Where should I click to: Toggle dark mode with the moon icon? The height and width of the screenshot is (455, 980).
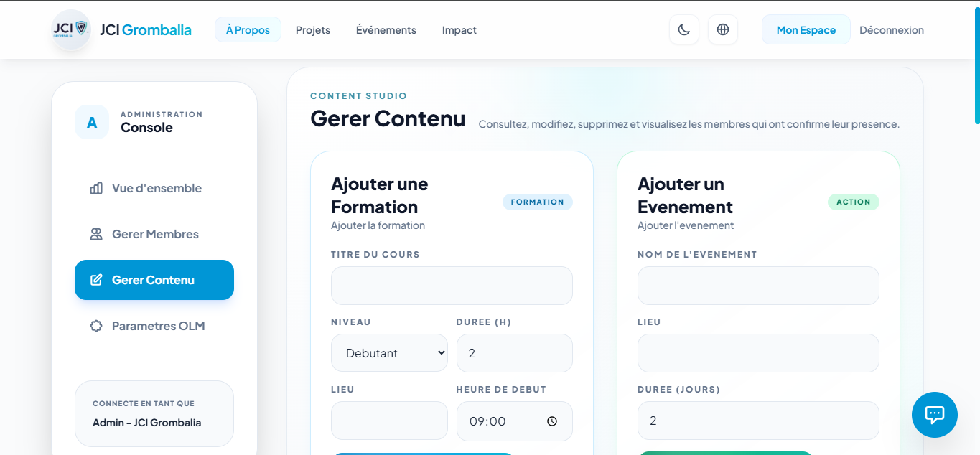tap(684, 30)
